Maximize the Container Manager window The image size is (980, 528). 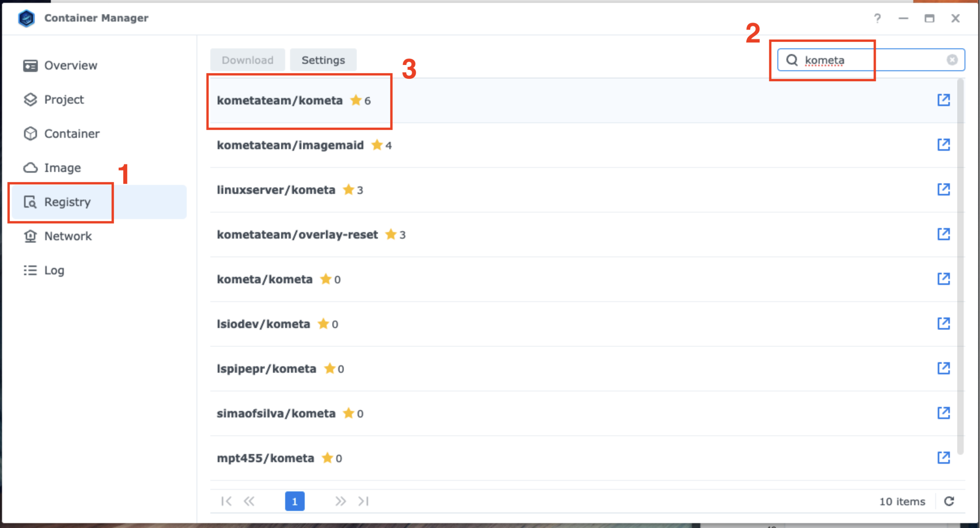pyautogui.click(x=929, y=18)
